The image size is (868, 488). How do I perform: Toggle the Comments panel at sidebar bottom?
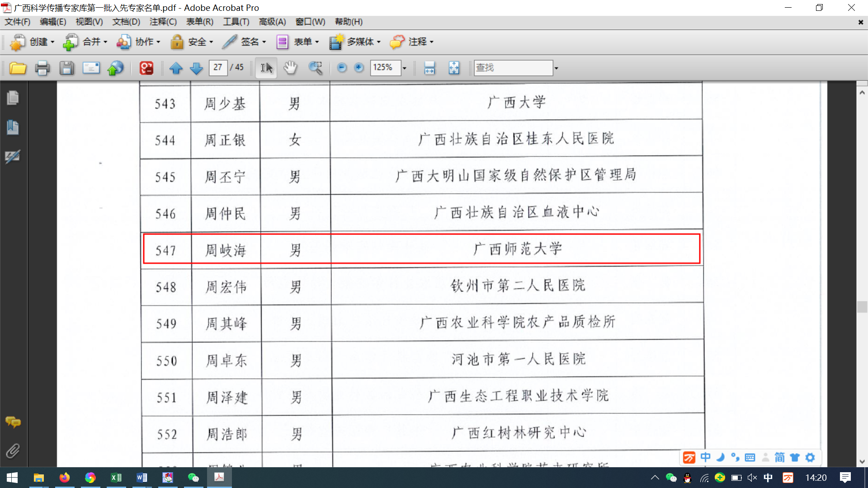[13, 422]
